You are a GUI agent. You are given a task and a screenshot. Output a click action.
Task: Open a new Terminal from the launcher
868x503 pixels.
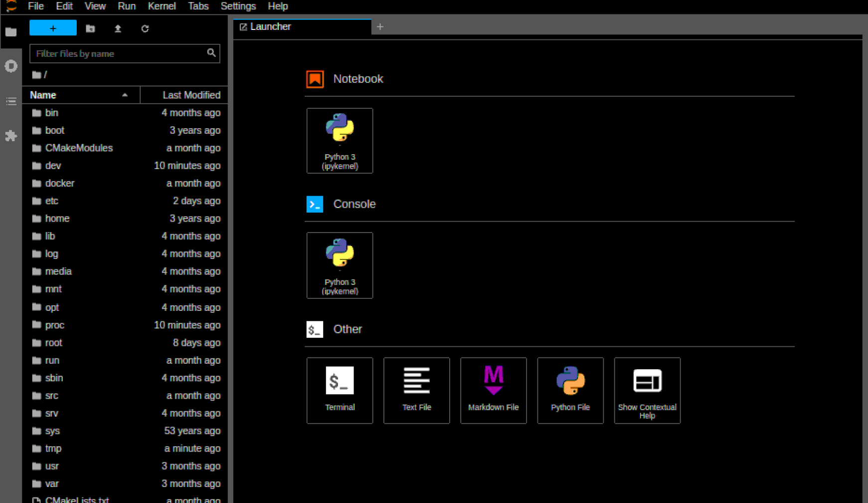coord(340,390)
